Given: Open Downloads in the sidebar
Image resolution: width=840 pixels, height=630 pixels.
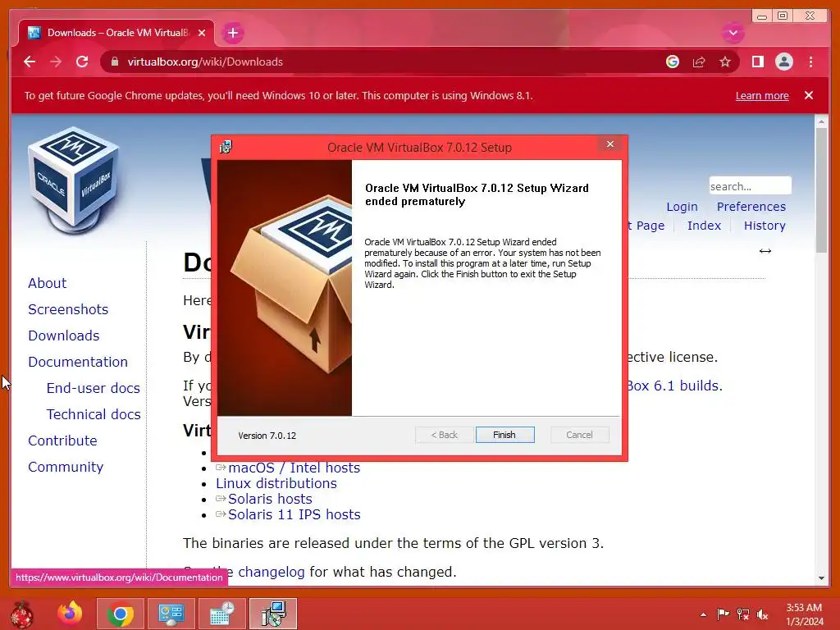Looking at the screenshot, I should pyautogui.click(x=64, y=336).
